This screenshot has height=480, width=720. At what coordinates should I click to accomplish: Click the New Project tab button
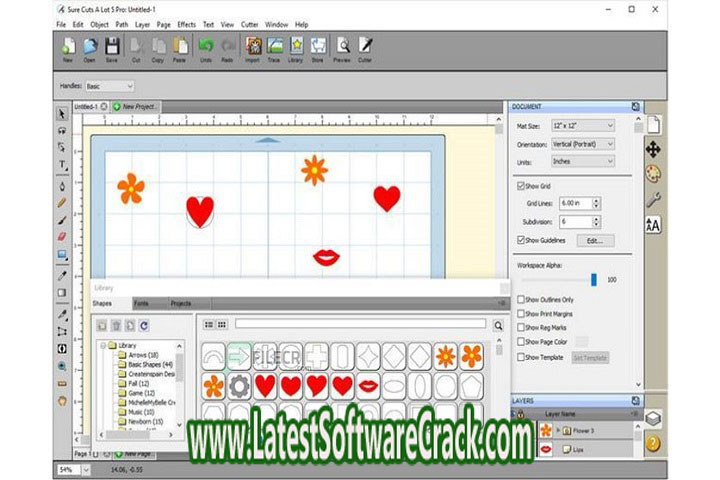pos(135,107)
